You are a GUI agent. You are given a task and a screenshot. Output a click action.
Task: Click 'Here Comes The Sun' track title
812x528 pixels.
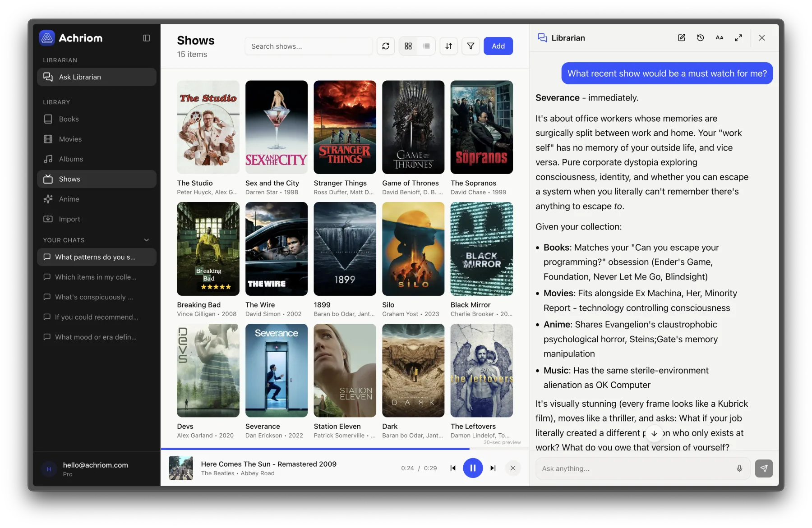tap(269, 464)
